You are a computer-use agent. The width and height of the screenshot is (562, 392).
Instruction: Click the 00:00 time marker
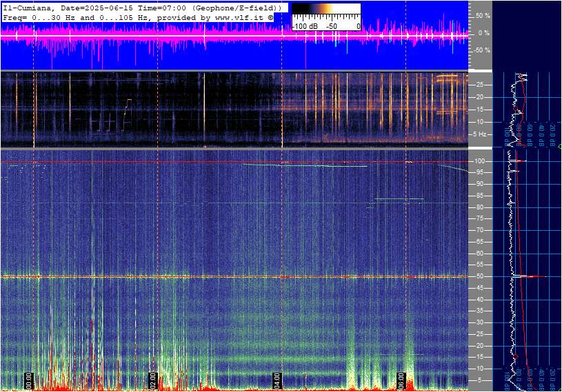(29, 380)
